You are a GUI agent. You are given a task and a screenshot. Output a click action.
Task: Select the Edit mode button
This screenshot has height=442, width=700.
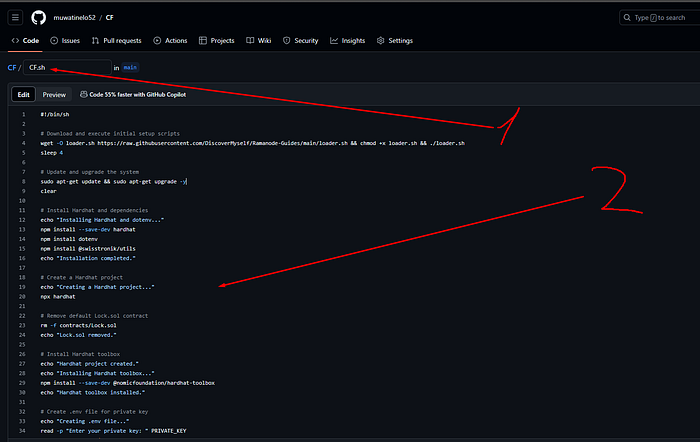click(23, 95)
